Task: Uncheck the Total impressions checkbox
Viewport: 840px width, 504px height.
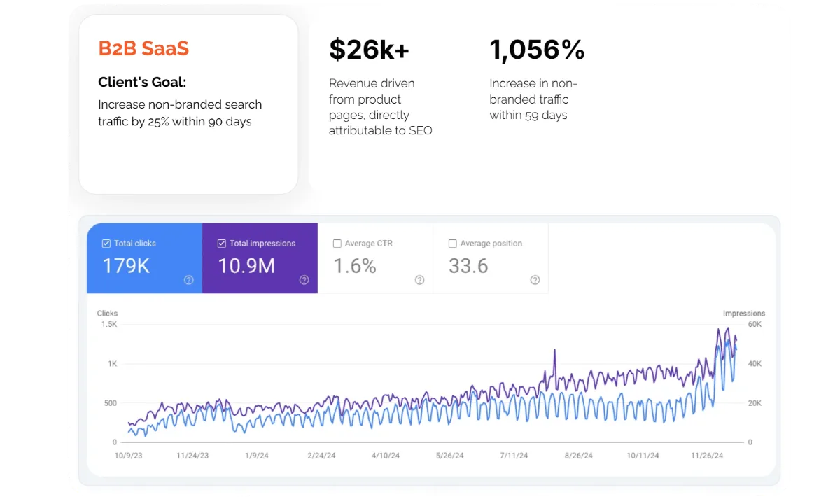Action: tap(222, 244)
